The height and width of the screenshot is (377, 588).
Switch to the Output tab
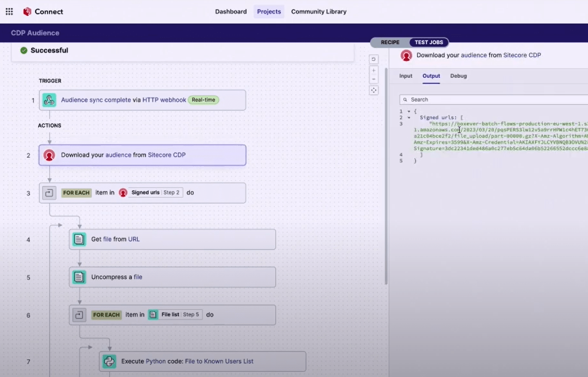point(431,76)
